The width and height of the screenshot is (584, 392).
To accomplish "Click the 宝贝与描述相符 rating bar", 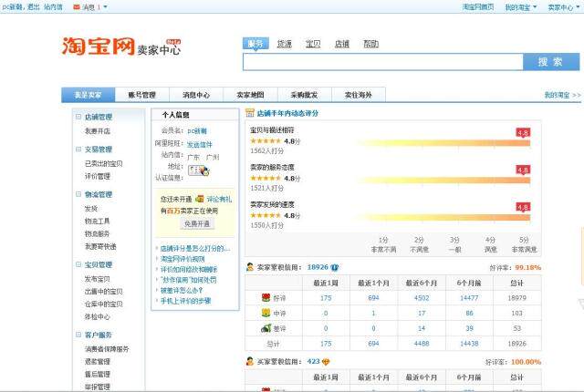I will [x=443, y=143].
